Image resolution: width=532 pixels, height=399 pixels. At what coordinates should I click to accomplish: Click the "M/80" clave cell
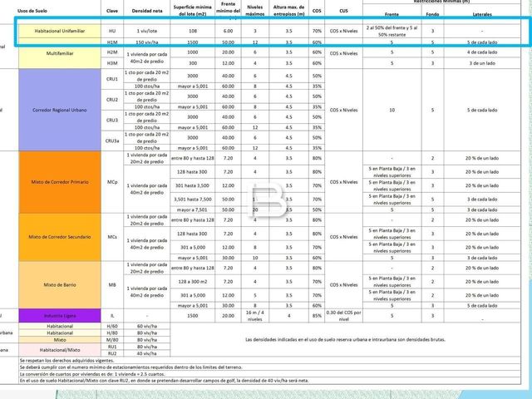[112, 340]
